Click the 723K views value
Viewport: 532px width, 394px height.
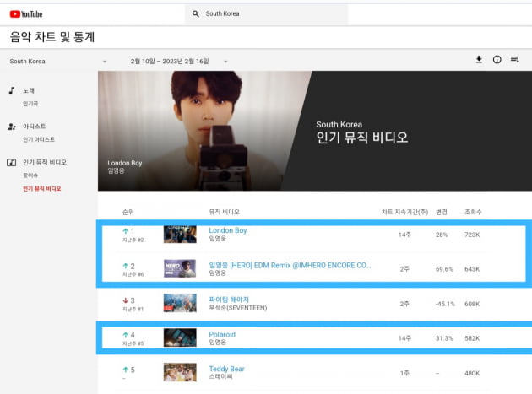[x=472, y=235]
